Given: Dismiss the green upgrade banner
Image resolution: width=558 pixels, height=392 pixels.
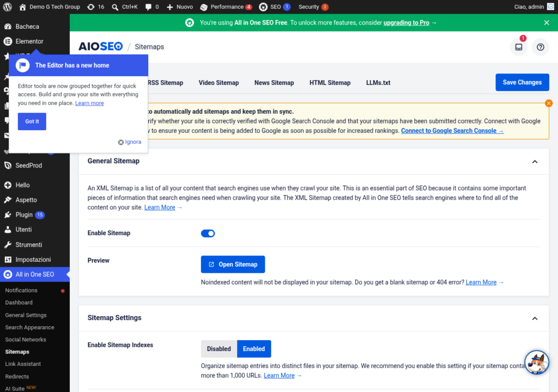Looking at the screenshot, I should tap(547, 23).
